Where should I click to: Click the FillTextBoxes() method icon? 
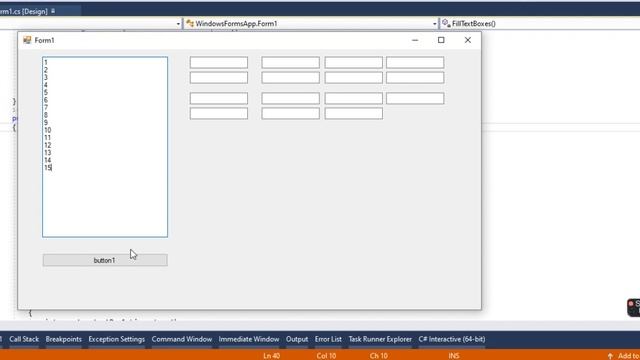coord(446,24)
